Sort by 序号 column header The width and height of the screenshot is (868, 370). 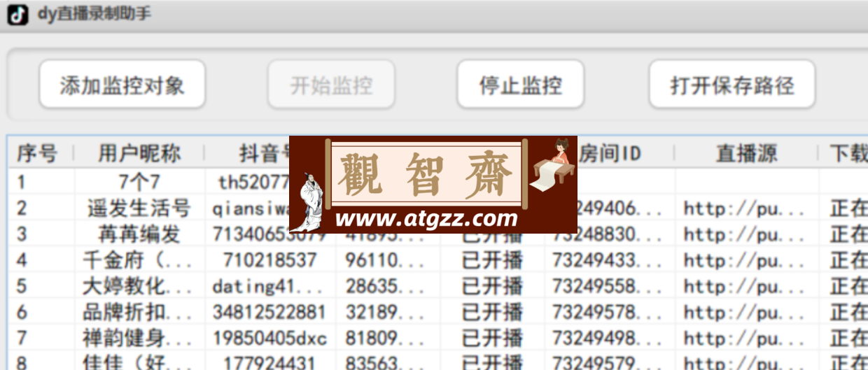coord(37,153)
